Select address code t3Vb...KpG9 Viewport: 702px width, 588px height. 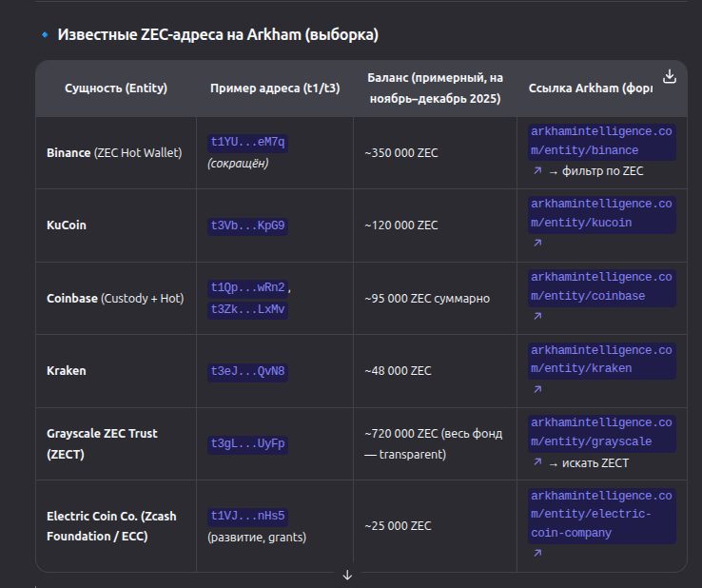point(247,225)
